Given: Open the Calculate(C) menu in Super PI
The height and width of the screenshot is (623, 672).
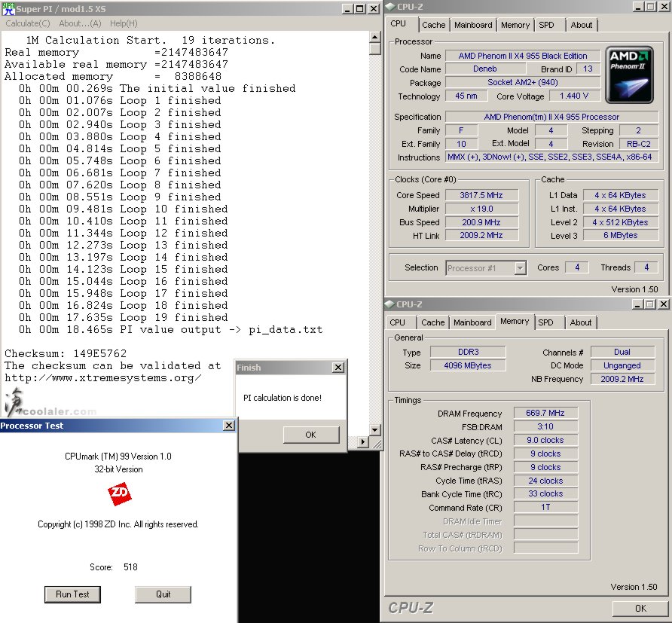Looking at the screenshot, I should [x=28, y=23].
